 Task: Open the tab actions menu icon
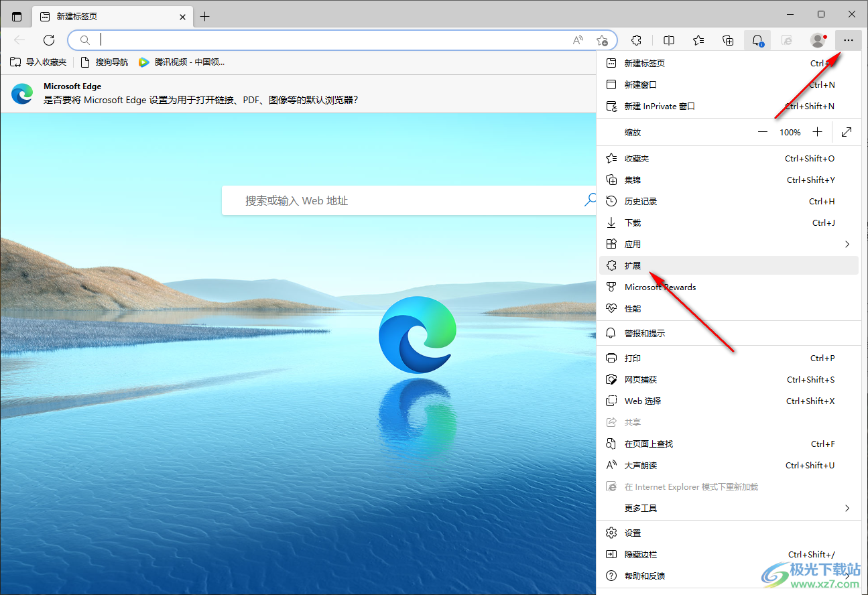17,17
